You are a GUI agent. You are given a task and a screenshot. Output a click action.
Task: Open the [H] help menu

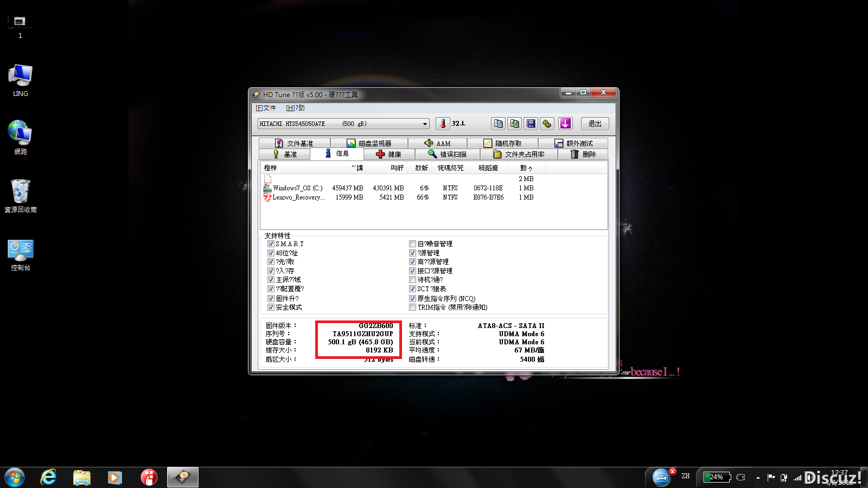(x=295, y=108)
